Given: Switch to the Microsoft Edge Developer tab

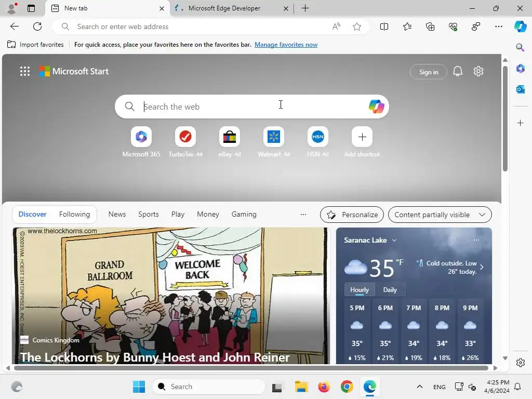Looking at the screenshot, I should [231, 8].
